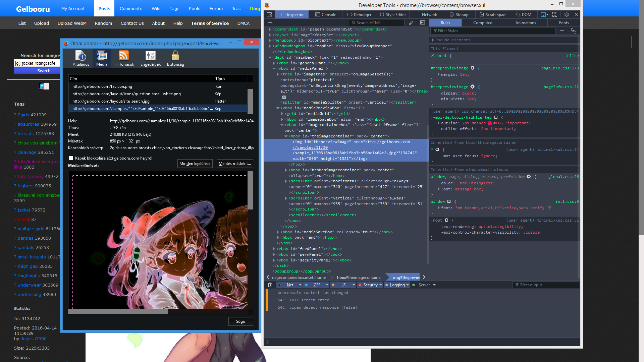Toggle the Logging console filter

tap(397, 285)
